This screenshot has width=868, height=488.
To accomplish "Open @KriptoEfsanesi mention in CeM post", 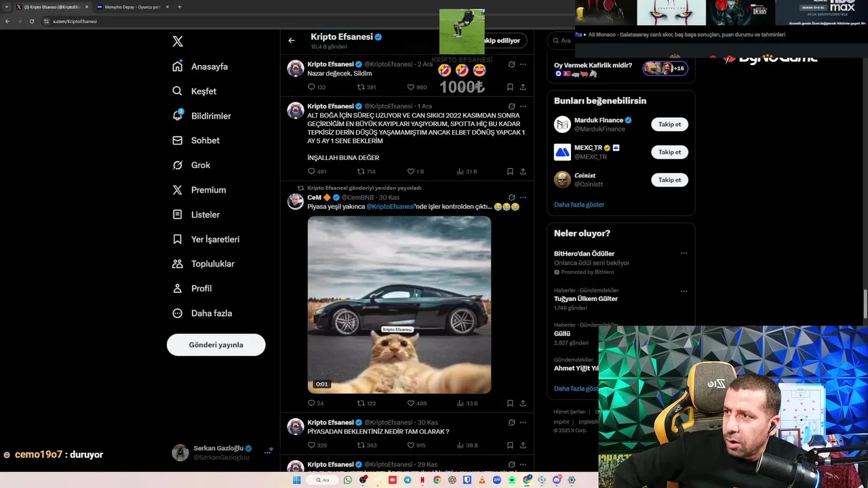I will coord(390,206).
